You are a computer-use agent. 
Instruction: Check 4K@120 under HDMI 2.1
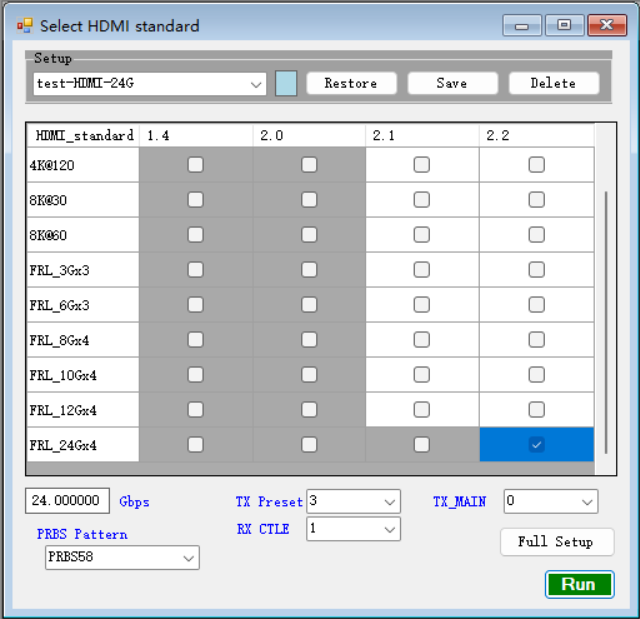(x=422, y=165)
